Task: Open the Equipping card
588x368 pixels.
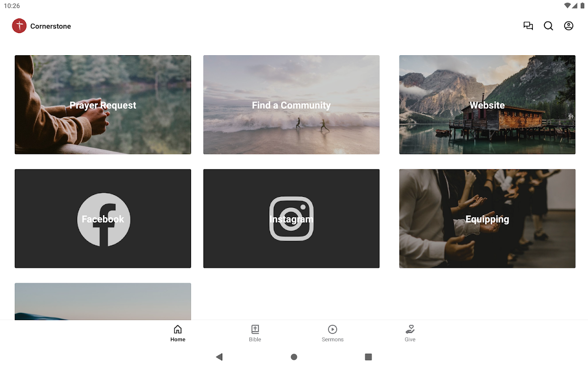Action: 487,218
